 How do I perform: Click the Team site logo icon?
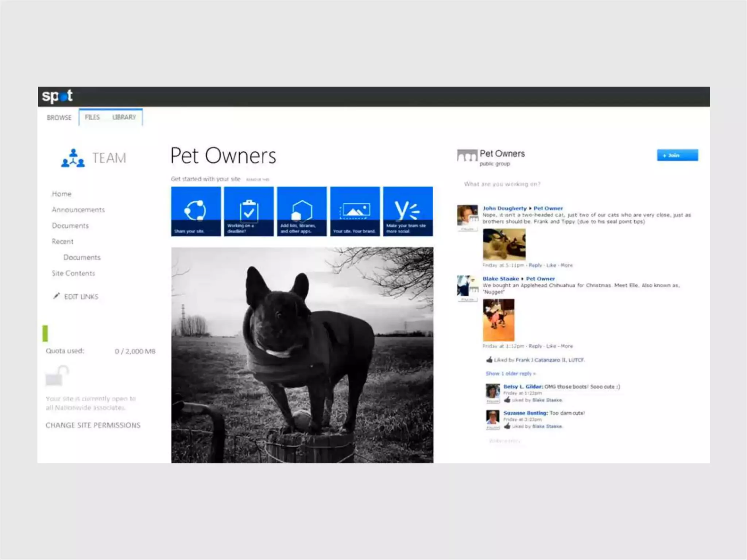click(x=73, y=158)
